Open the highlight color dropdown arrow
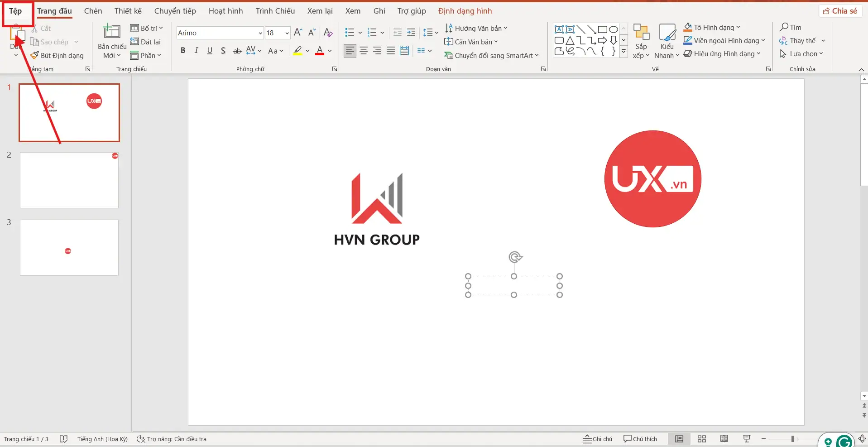 coord(308,51)
